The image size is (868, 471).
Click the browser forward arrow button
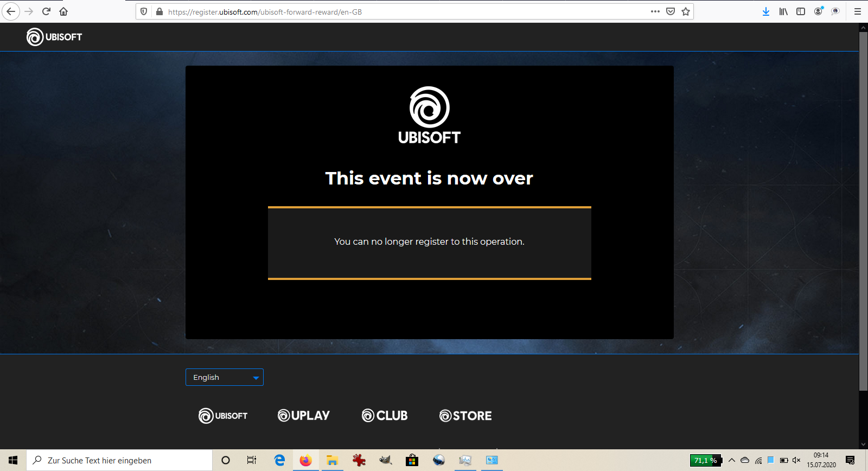click(x=29, y=11)
